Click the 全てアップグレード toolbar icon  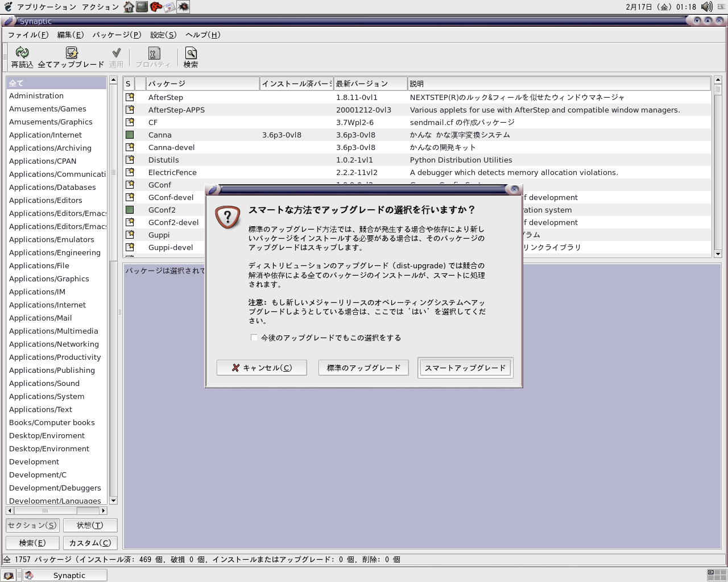[x=72, y=53]
